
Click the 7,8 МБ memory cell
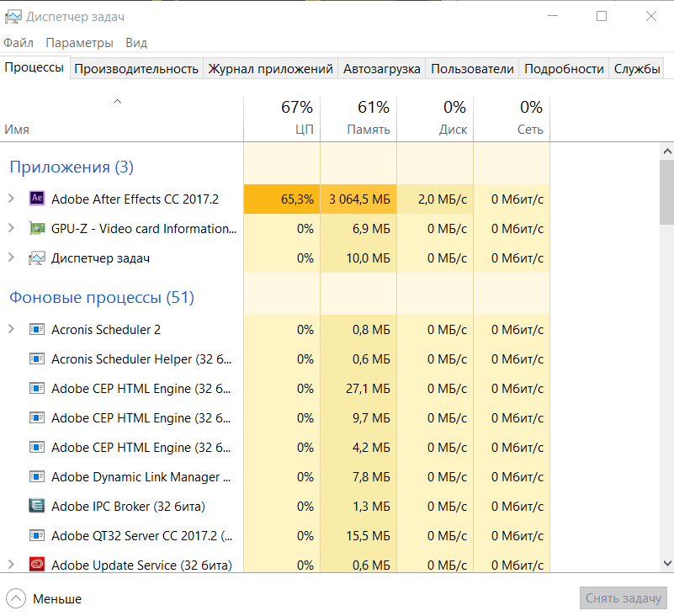point(358,476)
